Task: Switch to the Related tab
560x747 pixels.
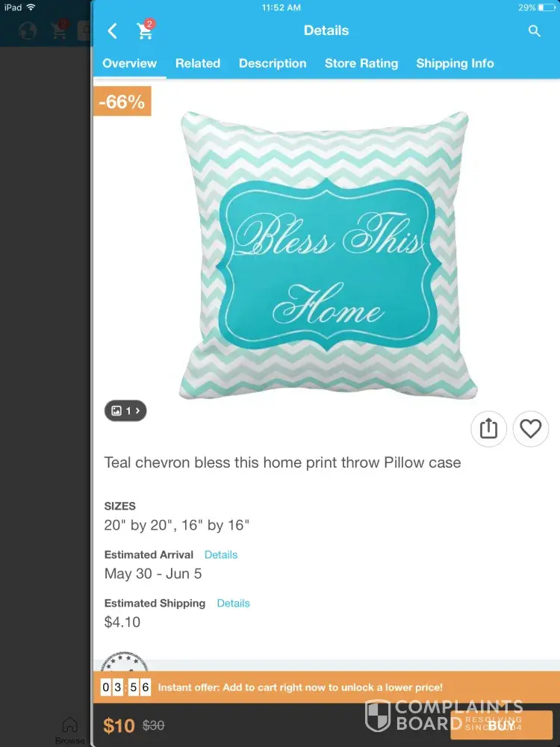Action: [x=198, y=63]
